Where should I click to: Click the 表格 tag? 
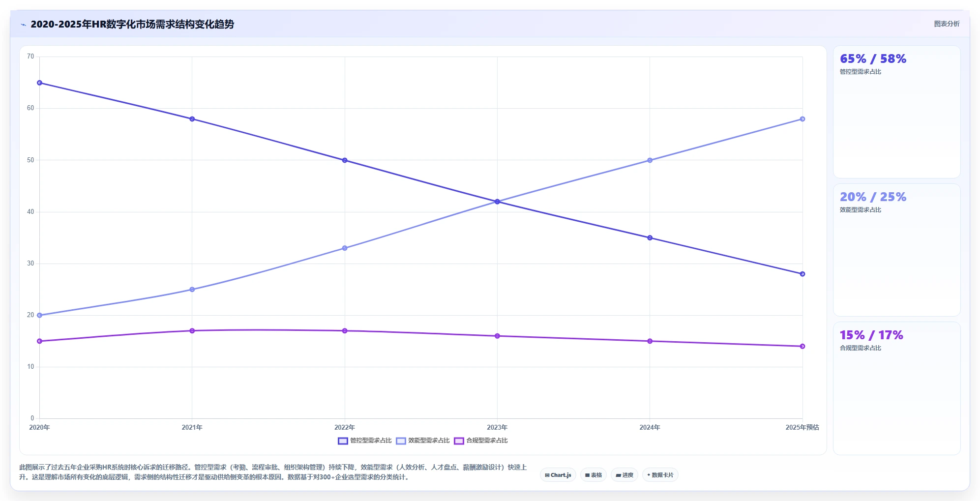[594, 475]
